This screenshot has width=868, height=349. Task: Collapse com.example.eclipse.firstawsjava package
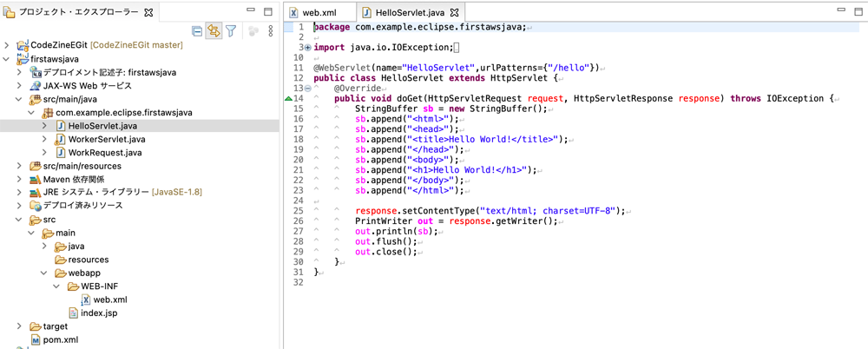[x=32, y=113]
